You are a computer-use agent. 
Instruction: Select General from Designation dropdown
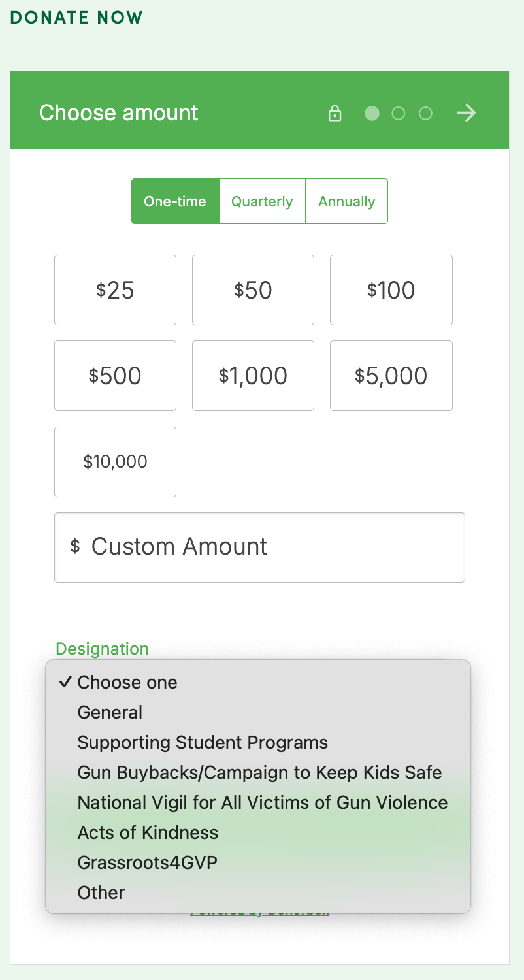(110, 712)
